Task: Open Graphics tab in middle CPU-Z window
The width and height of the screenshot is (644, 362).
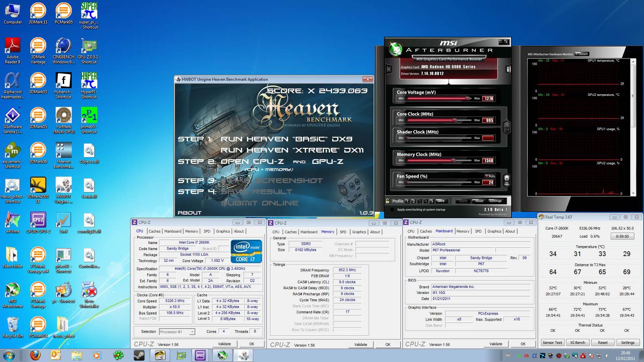Action: point(359,232)
